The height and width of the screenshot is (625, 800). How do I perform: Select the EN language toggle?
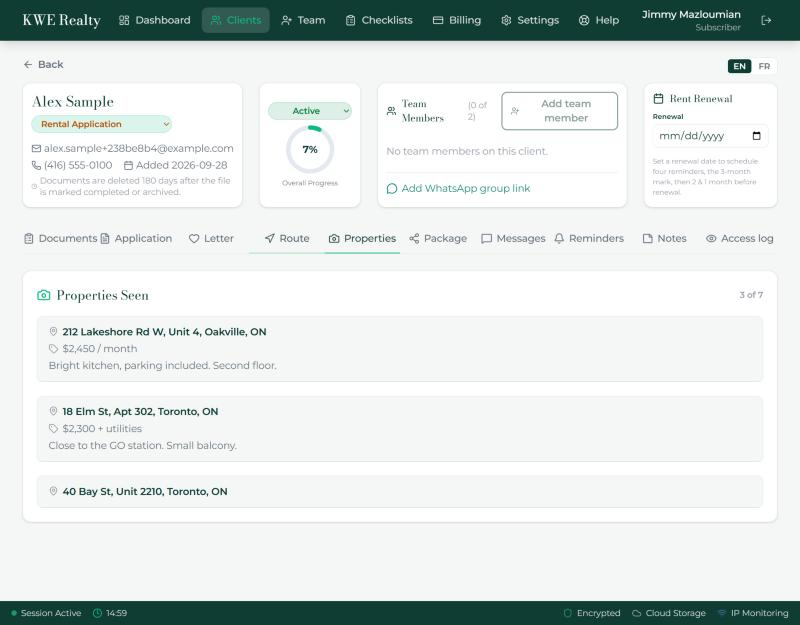739,66
